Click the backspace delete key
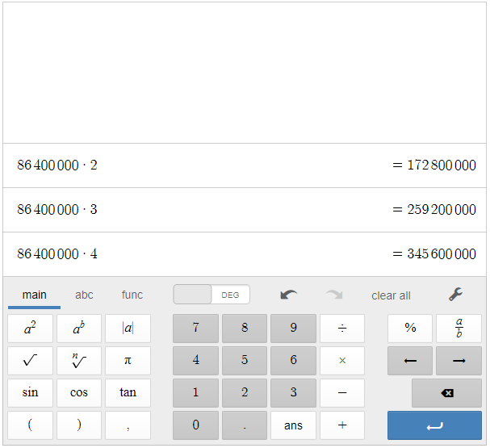The width and height of the screenshot is (490, 448). pos(447,393)
